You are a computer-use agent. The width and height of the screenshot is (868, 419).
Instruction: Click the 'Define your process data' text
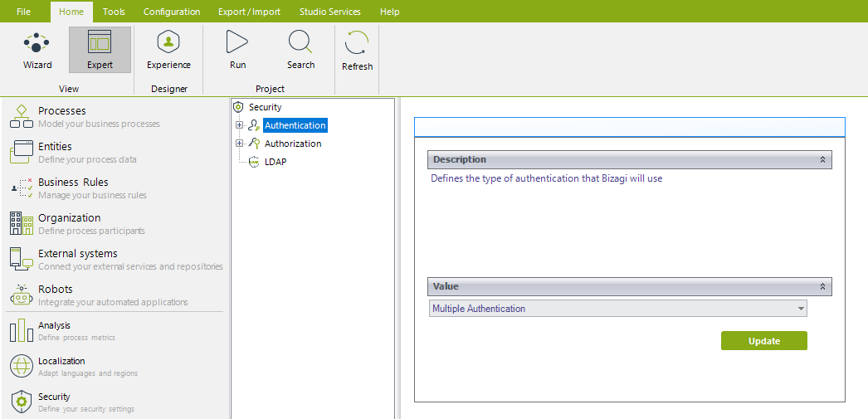click(87, 159)
